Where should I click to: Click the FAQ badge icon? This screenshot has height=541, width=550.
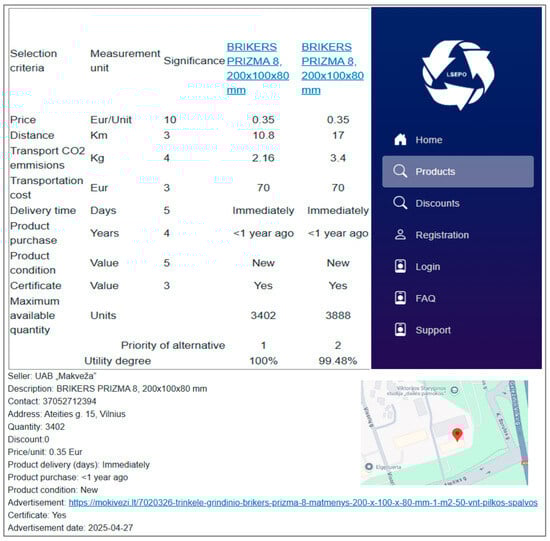(400, 298)
